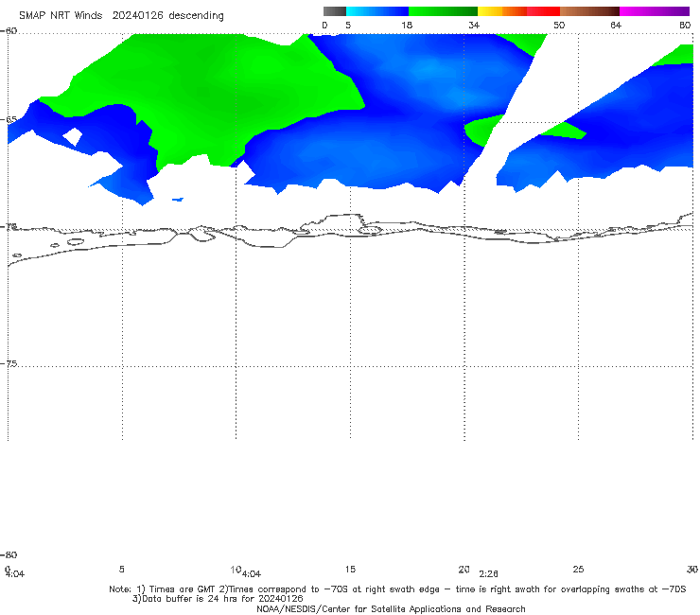Click the note line starting 'Note: 1) Times are GMT'

pyautogui.click(x=397, y=589)
